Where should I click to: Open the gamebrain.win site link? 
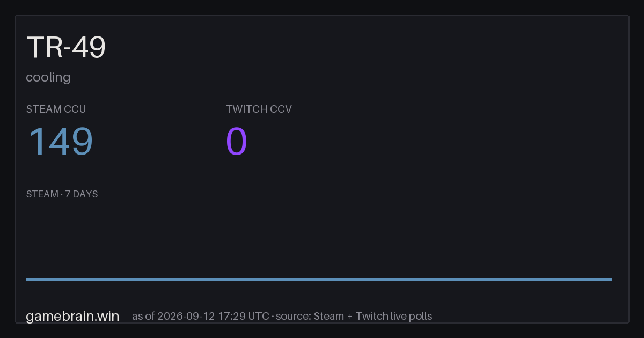tap(72, 316)
